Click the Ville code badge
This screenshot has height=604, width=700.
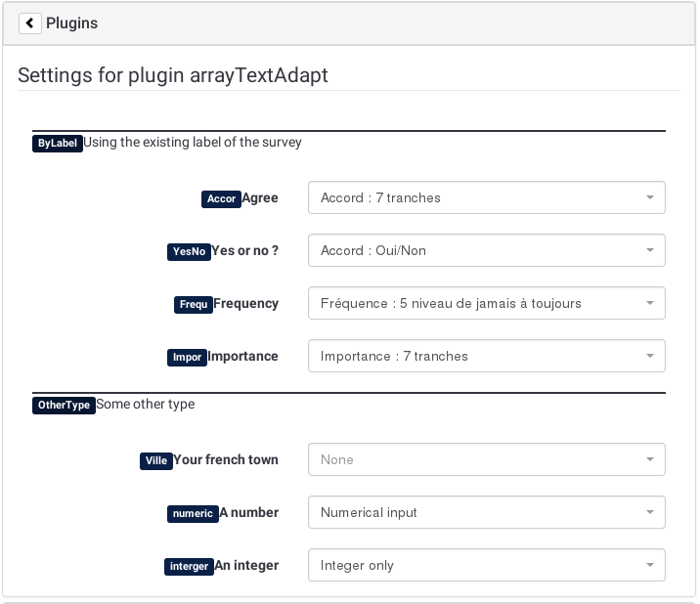(156, 460)
